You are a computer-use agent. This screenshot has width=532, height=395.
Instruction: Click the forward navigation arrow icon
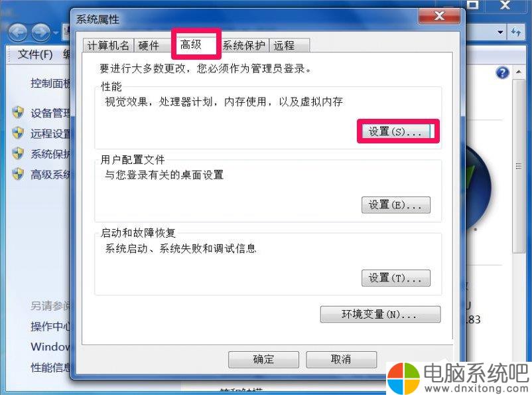coord(41,33)
